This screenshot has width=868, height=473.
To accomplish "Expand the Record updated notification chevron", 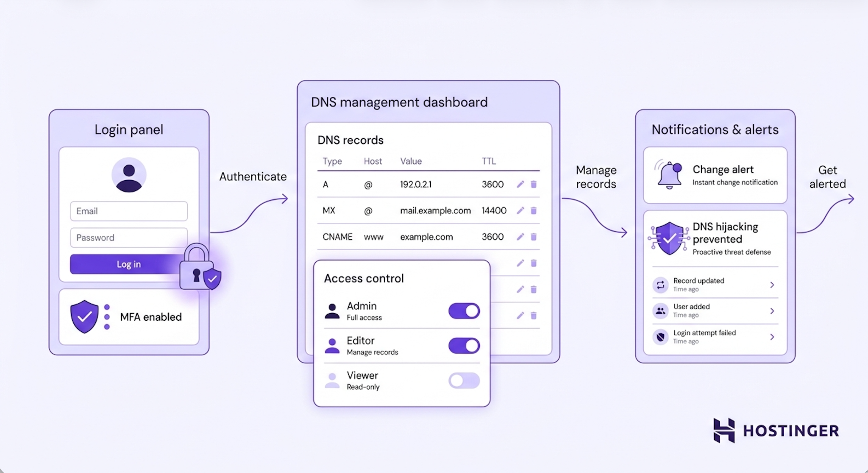I will click(x=772, y=285).
